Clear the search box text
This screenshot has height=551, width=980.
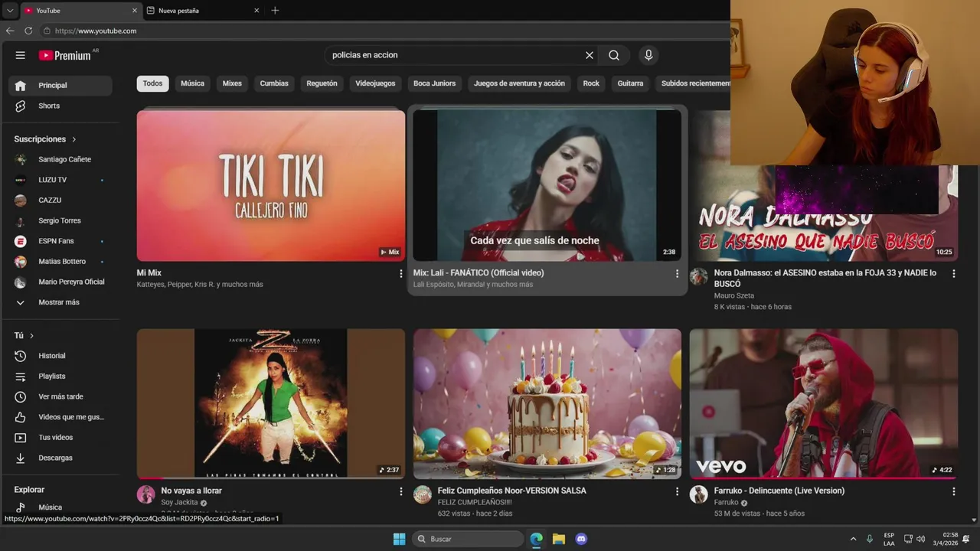[x=590, y=55]
